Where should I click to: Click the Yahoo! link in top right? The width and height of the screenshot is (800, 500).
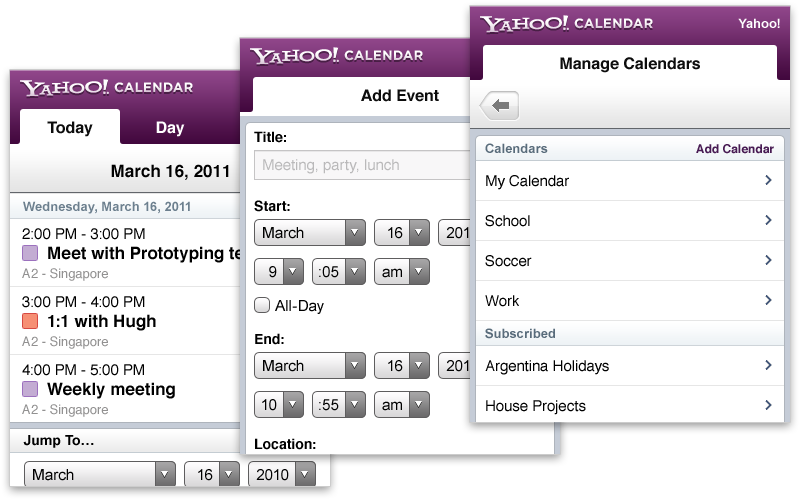(759, 23)
